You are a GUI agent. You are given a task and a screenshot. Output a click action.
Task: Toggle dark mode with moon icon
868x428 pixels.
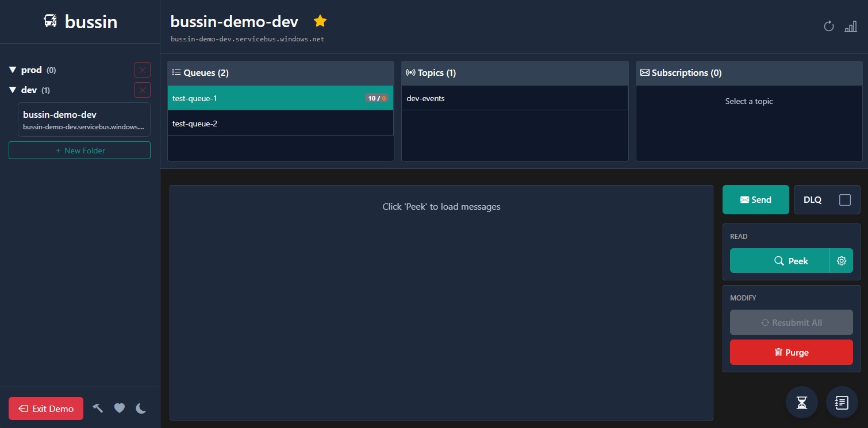point(141,408)
